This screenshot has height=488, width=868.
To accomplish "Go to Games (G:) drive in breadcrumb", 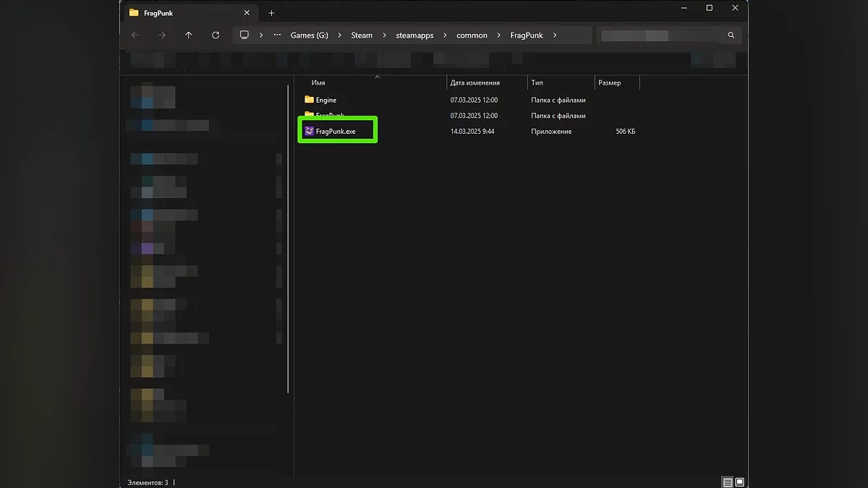I will click(x=309, y=35).
